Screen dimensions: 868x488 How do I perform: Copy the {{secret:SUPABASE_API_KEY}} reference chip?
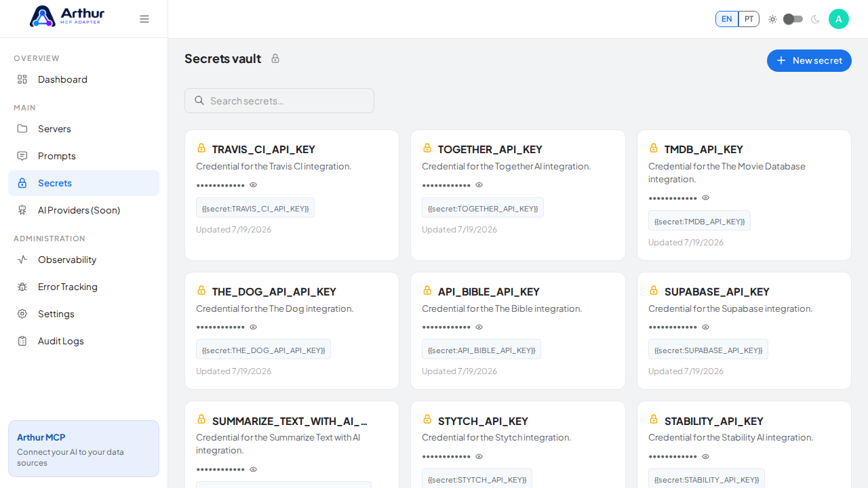click(x=708, y=349)
